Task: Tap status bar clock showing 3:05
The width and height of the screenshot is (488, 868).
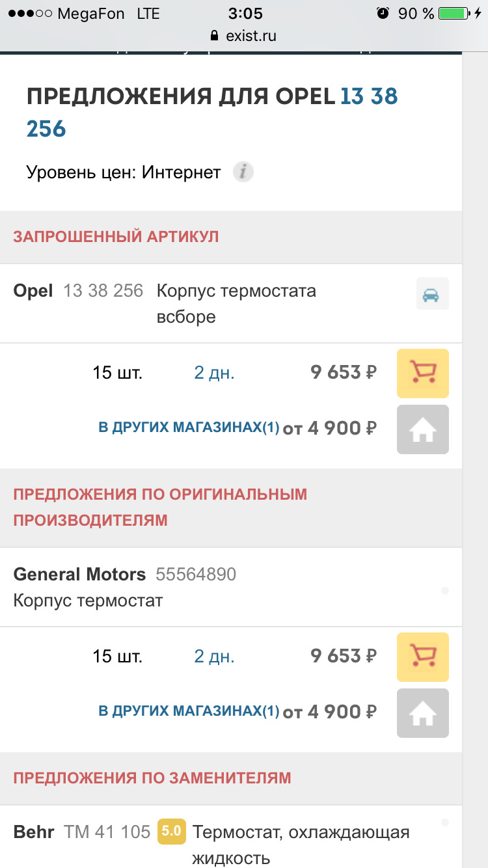Action: point(245,14)
